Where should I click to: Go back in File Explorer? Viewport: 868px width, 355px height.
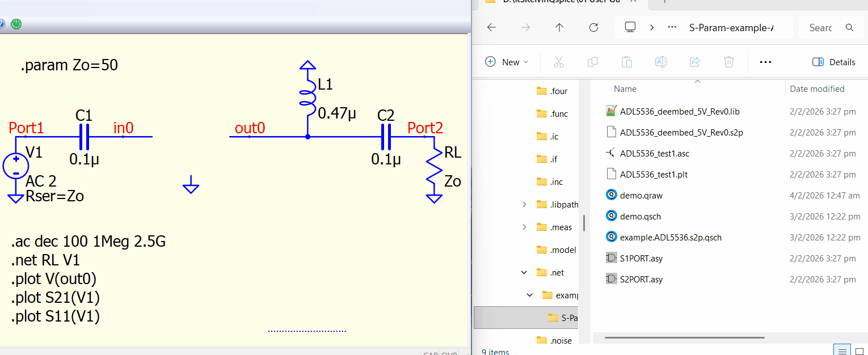492,27
